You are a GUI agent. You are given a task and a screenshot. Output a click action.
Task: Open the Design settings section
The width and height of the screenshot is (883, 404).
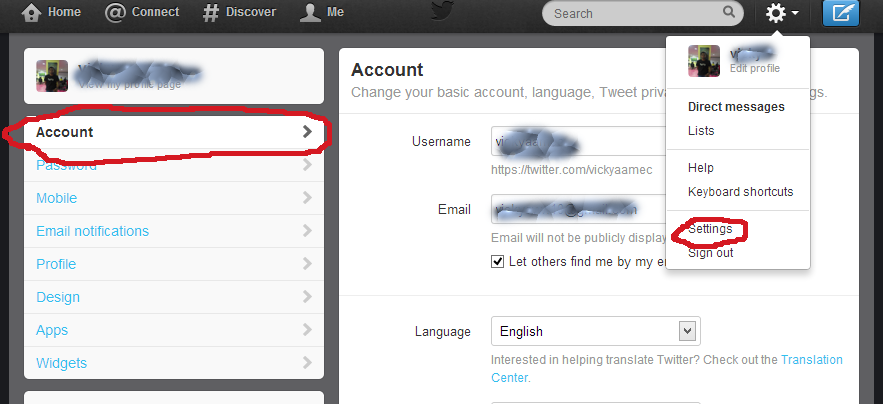pos(174,297)
